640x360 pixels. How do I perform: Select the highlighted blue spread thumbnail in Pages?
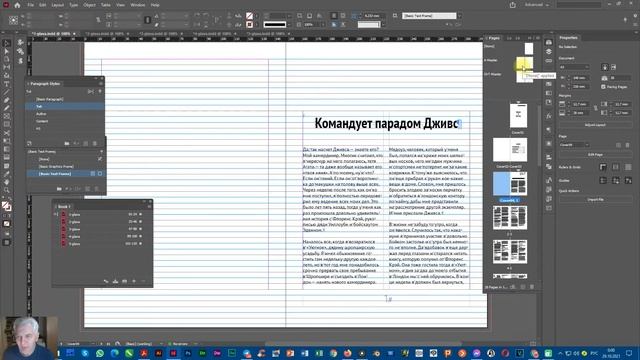click(510, 184)
